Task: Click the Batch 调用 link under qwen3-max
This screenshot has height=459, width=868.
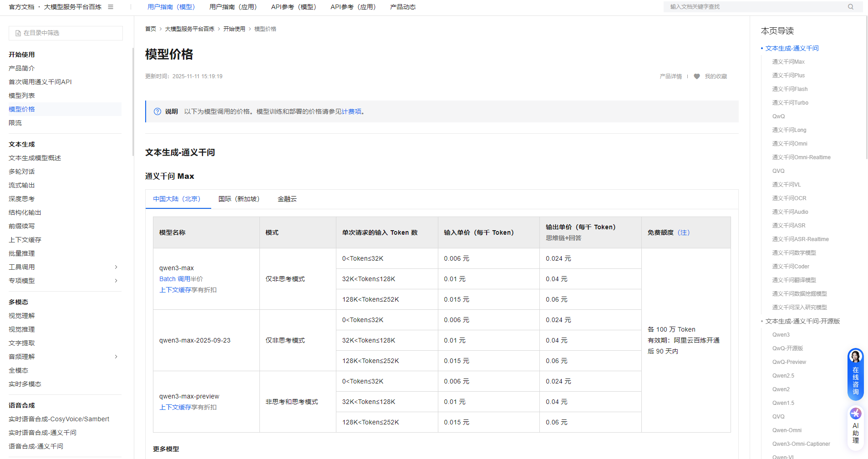Action: point(174,279)
